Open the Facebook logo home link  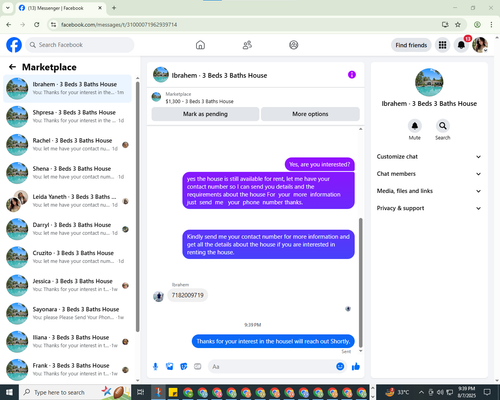14,45
